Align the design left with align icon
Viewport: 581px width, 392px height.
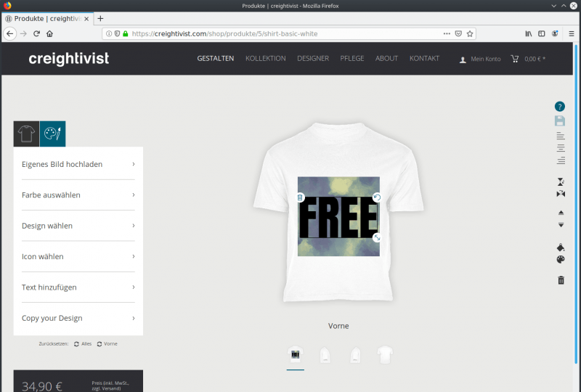[x=561, y=136]
